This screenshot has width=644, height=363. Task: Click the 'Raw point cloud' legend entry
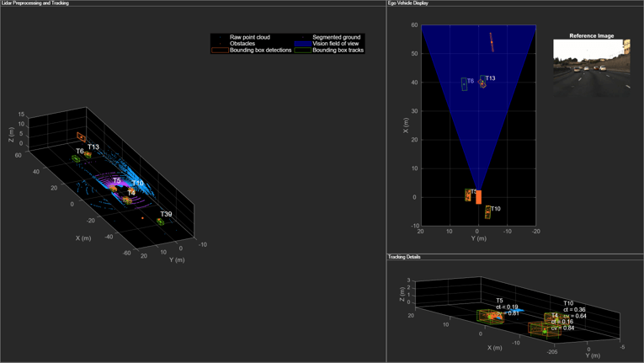tap(250, 37)
